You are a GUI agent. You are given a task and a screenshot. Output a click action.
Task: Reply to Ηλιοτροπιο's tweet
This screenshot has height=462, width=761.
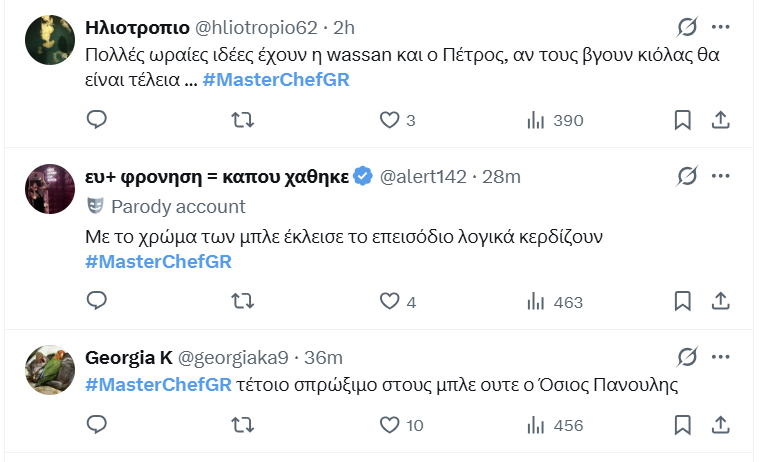pyautogui.click(x=97, y=120)
